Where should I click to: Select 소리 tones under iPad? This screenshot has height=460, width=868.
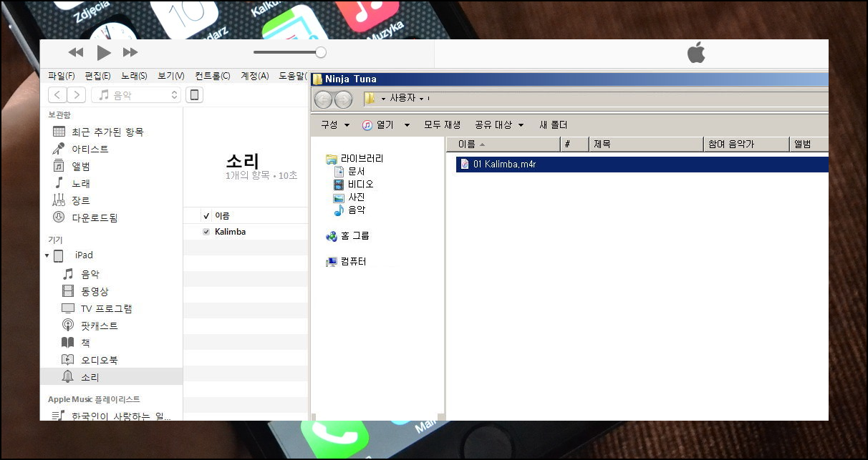(x=111, y=377)
